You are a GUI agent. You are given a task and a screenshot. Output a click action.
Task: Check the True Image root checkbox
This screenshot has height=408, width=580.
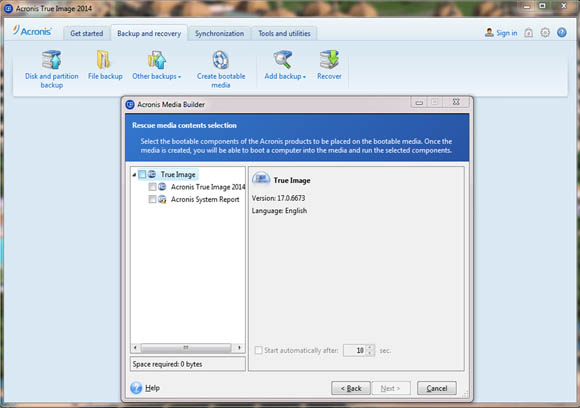pos(142,174)
